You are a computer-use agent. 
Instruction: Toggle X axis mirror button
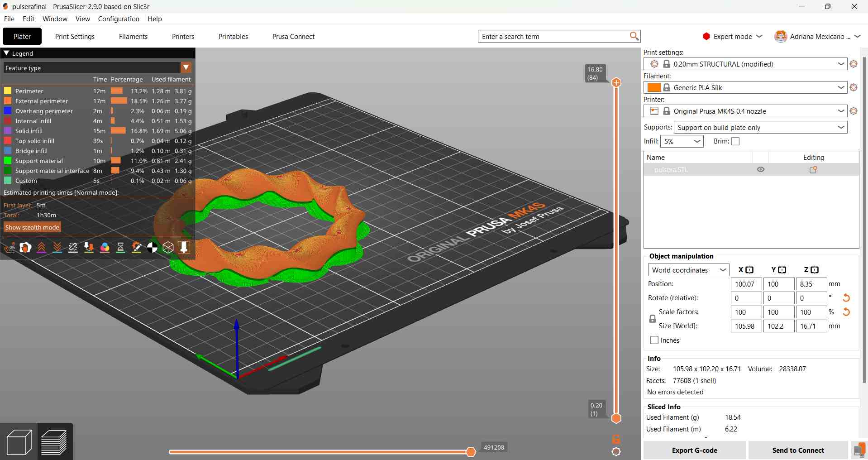749,270
